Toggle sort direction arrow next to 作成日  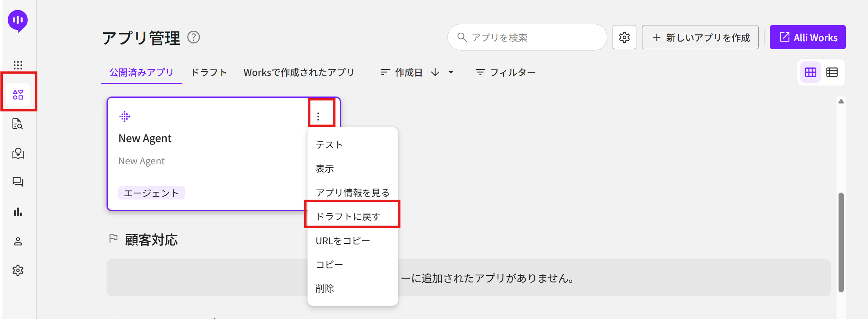[435, 72]
